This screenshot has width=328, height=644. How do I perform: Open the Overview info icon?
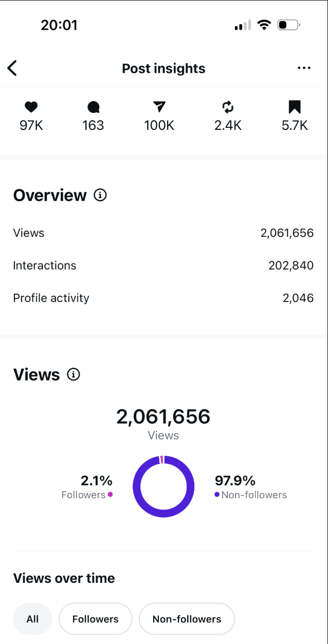tap(100, 195)
